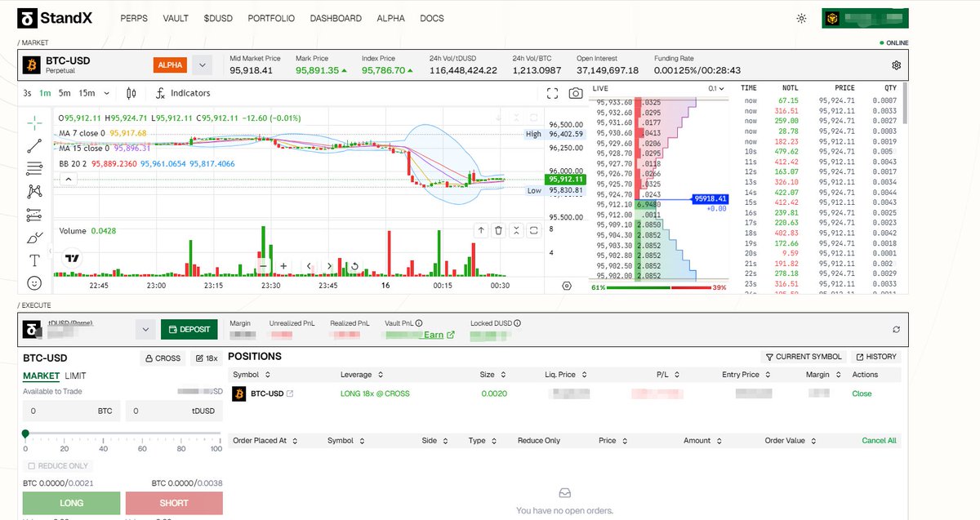Click the SHORT button
980x520 pixels.
point(174,503)
